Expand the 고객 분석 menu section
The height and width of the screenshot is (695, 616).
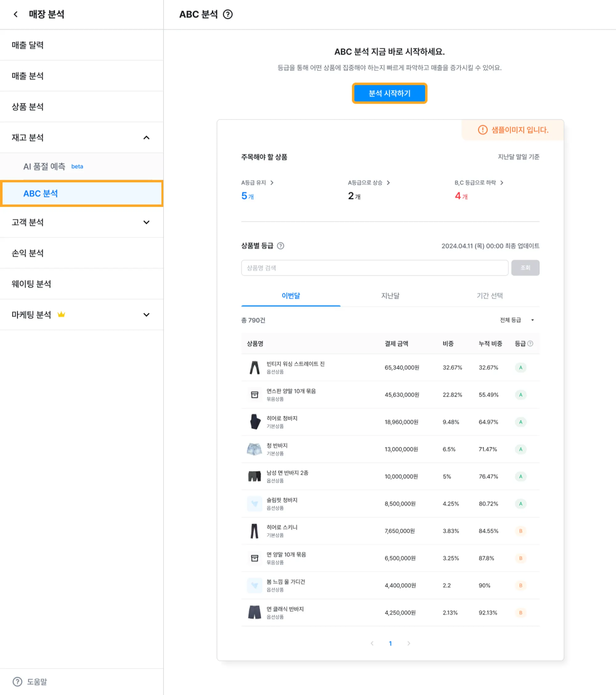pyautogui.click(x=146, y=223)
